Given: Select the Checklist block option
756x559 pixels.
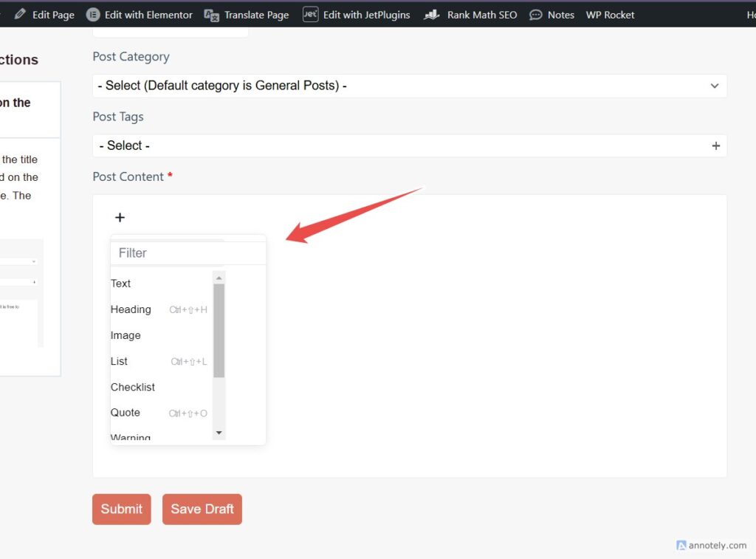Looking at the screenshot, I should coord(133,387).
